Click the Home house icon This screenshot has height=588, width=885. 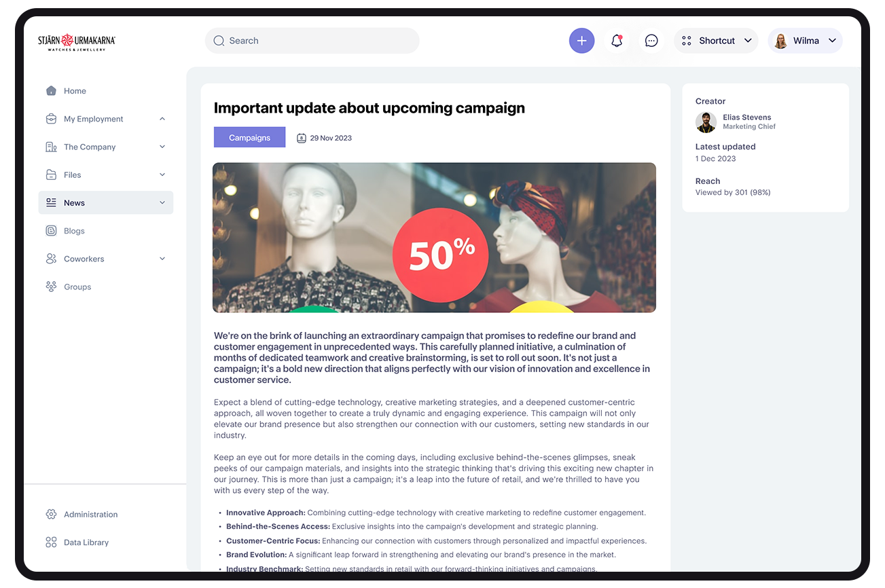pos(51,91)
